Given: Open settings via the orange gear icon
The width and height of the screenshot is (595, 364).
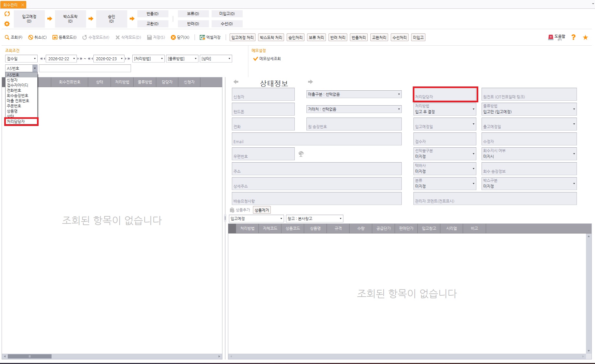Looking at the screenshot, I should (7, 24).
